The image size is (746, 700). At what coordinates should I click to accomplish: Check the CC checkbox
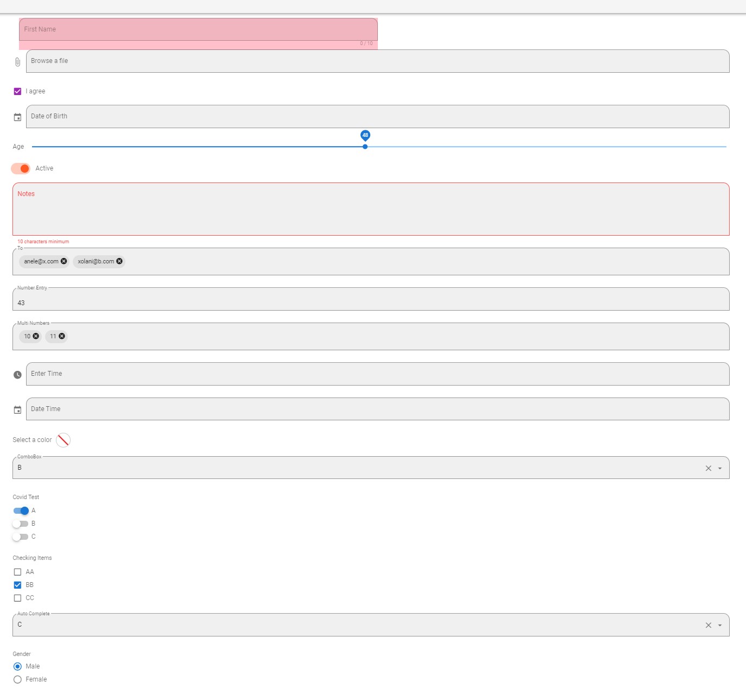point(17,598)
